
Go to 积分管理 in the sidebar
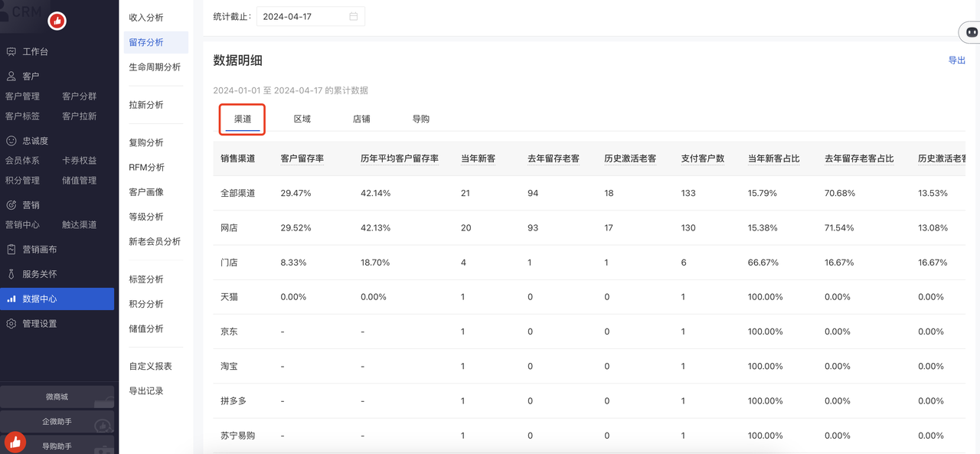22,181
